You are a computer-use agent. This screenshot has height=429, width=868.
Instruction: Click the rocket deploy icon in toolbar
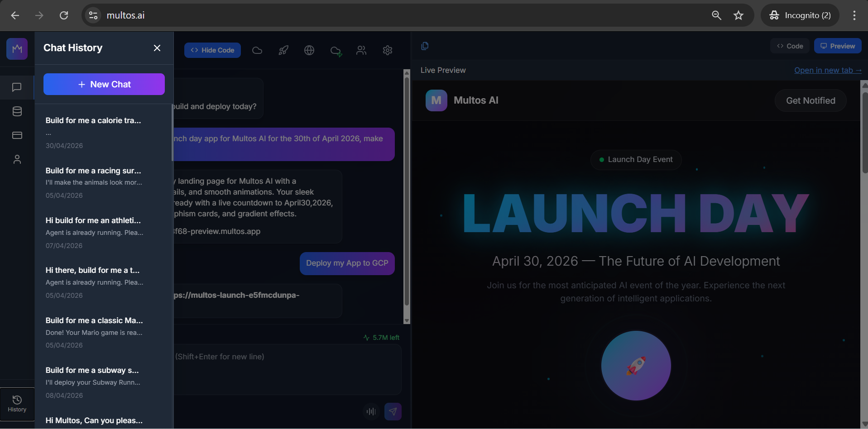(x=283, y=50)
